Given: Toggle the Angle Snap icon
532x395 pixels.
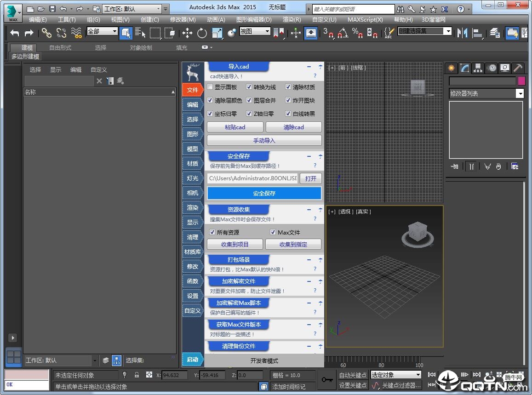Looking at the screenshot, I should click(x=343, y=33).
